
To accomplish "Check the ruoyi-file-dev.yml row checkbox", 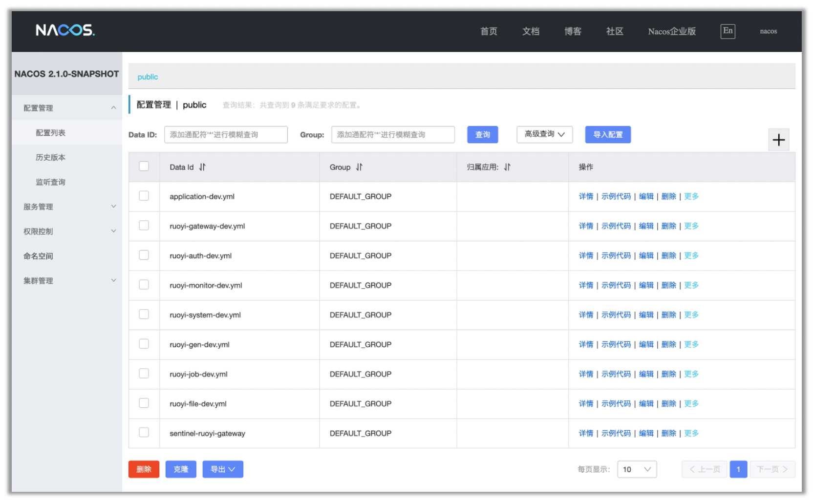I will coord(144,403).
